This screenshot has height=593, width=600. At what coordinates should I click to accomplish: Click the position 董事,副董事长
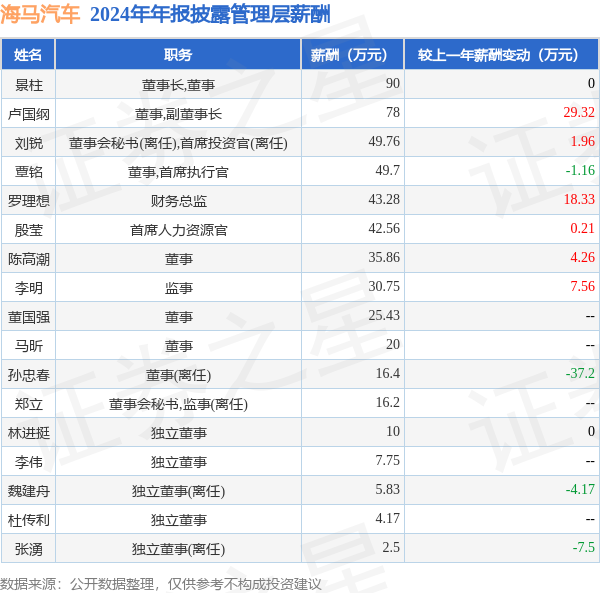[178, 114]
